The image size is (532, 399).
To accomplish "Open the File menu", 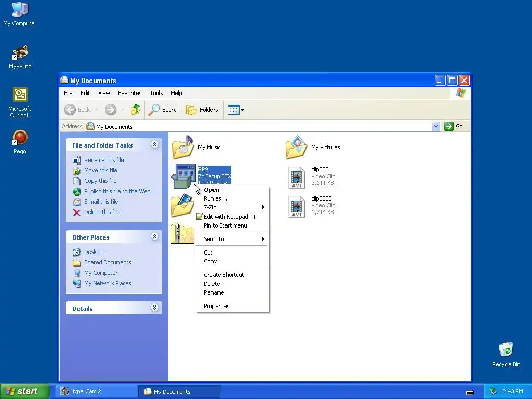I will 68,93.
